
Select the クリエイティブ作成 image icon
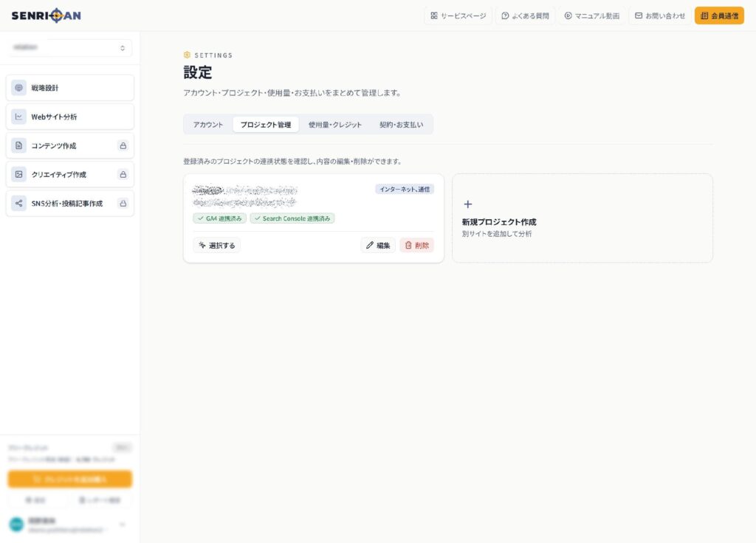(x=18, y=174)
